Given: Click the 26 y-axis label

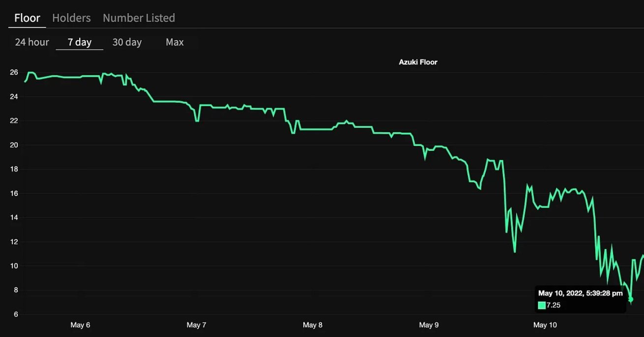Looking at the screenshot, I should 14,73.
